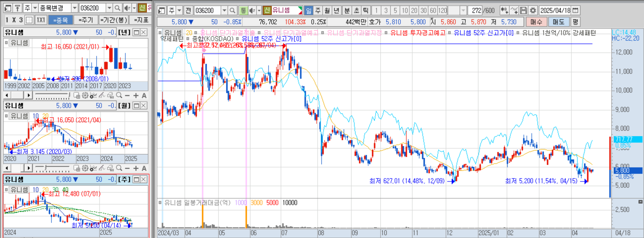The height and width of the screenshot is (238, 644).
Task: Open main speaker options dropdown arrow
Action: pyautogui.click(x=259, y=11)
